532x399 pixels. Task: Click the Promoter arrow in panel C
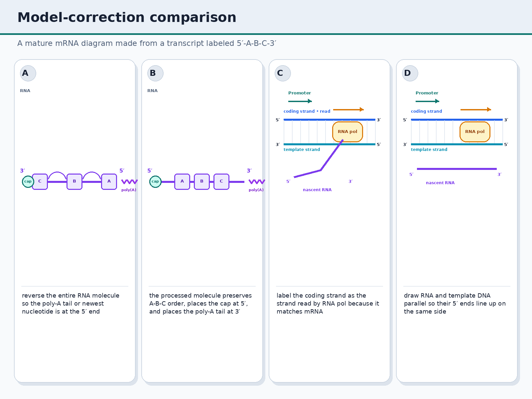(300, 101)
